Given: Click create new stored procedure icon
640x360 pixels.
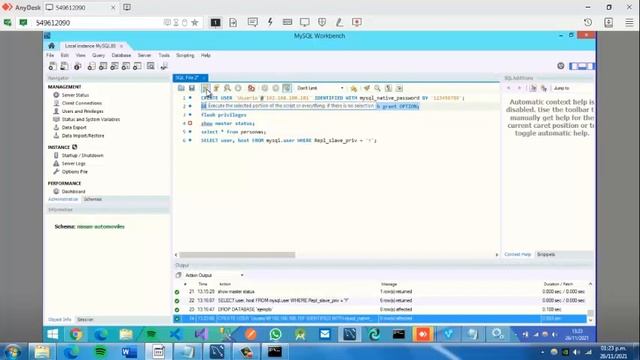Looking at the screenshot, I should point(126,66).
